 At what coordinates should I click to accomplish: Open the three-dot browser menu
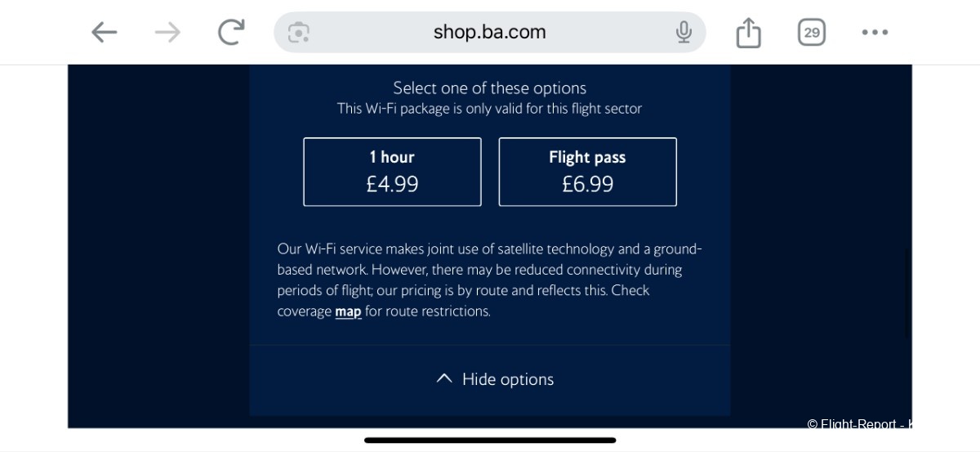coord(875,33)
